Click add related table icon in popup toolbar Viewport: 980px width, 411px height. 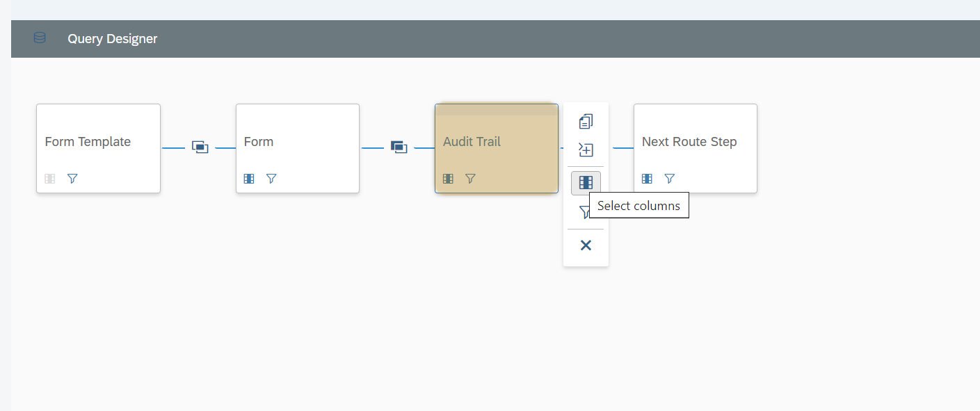point(586,150)
